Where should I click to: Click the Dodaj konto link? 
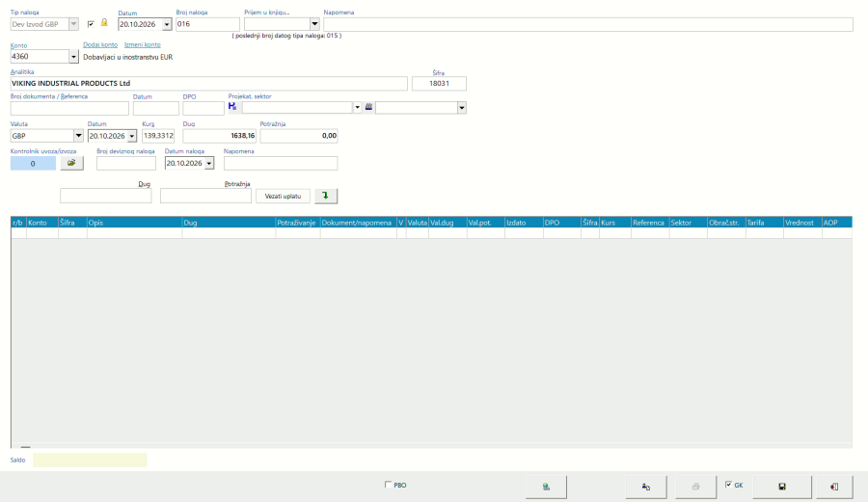tap(100, 44)
